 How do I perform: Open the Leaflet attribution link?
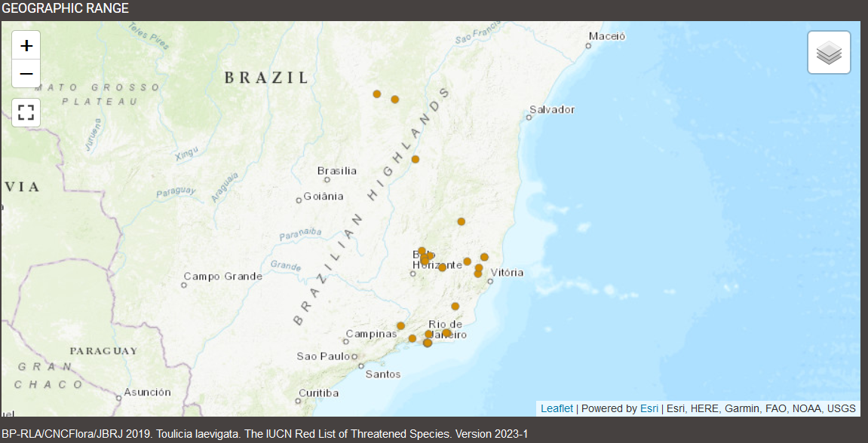point(557,408)
